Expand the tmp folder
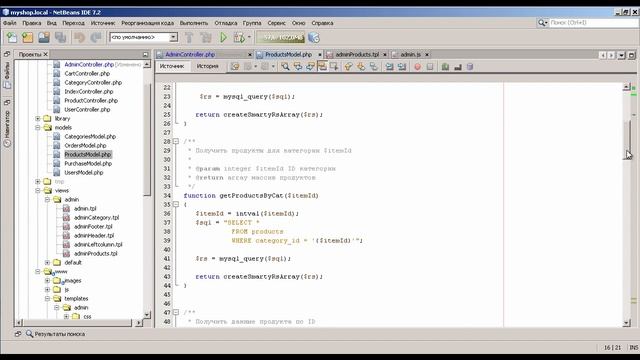The width and height of the screenshot is (640, 360). tap(38, 181)
